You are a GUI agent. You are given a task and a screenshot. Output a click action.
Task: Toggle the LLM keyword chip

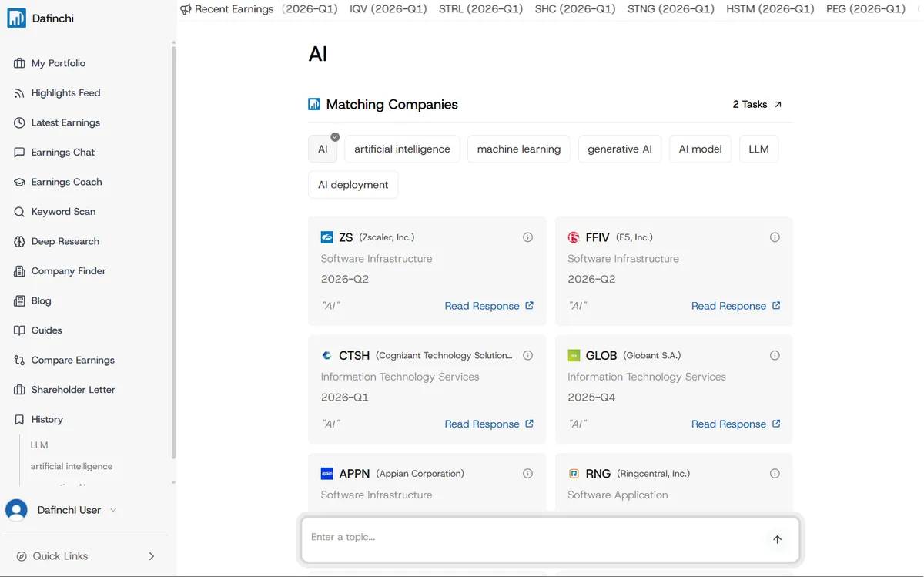(758, 149)
